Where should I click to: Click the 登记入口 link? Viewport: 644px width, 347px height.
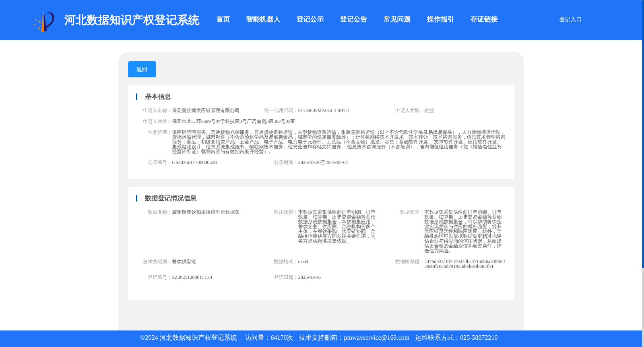click(570, 20)
